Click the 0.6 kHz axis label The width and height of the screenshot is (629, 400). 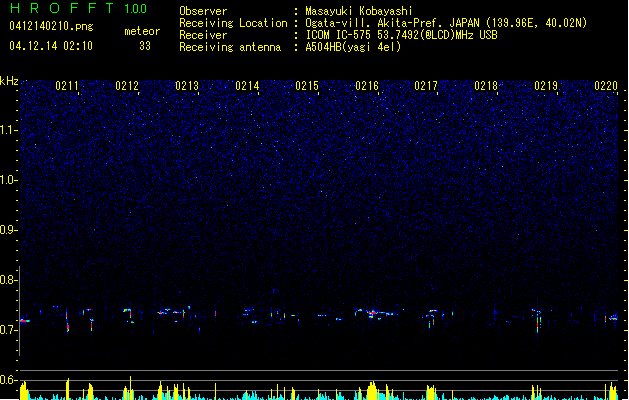(9, 380)
